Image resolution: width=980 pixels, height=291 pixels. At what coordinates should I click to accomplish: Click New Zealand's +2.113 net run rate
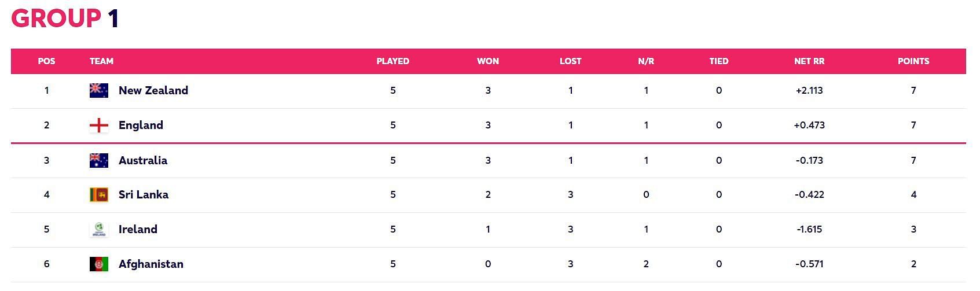pos(809,90)
